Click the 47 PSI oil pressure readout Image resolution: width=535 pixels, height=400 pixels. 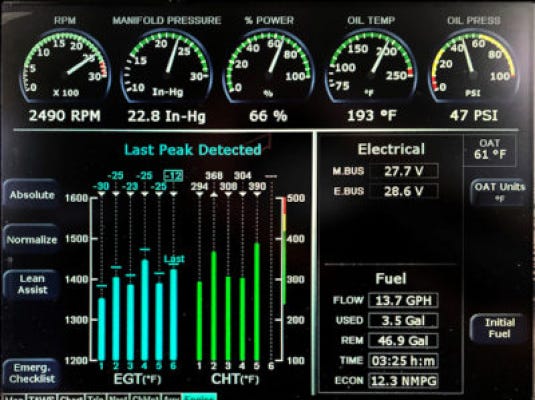click(474, 116)
